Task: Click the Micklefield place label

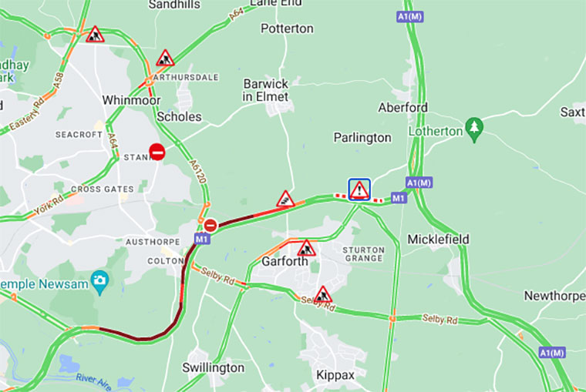Action: coord(438,239)
